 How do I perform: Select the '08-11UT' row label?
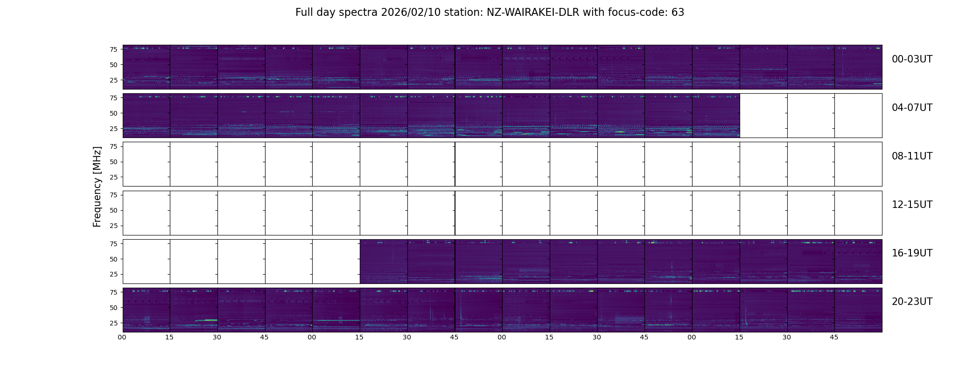coord(912,156)
